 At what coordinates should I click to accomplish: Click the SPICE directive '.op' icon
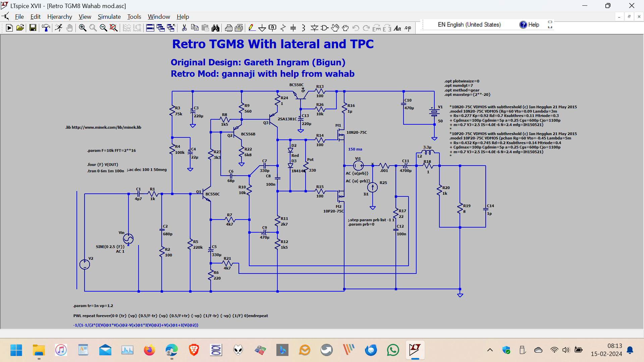click(x=408, y=28)
